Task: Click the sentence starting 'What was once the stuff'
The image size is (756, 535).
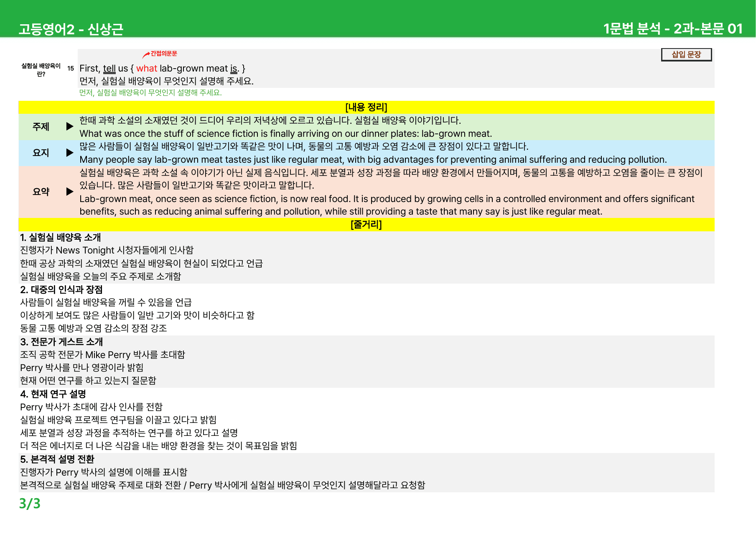Action: tap(286, 133)
